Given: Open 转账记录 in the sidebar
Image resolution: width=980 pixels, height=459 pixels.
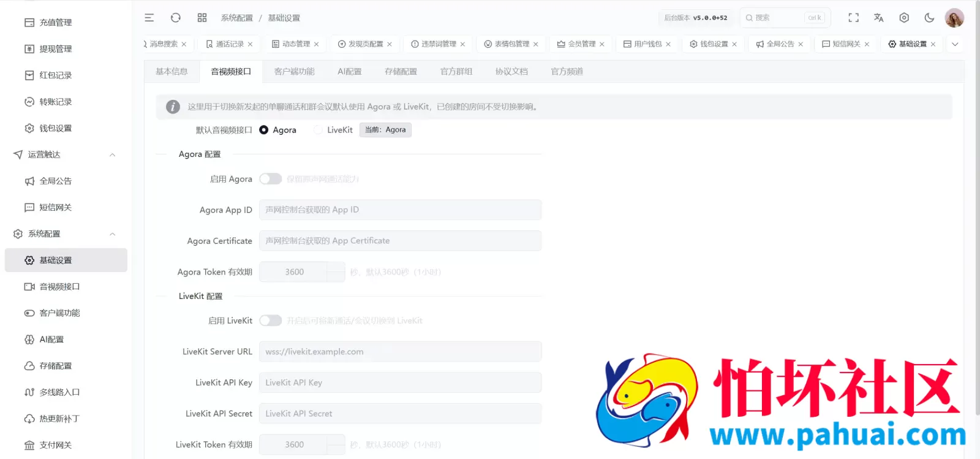Looking at the screenshot, I should coord(66,102).
